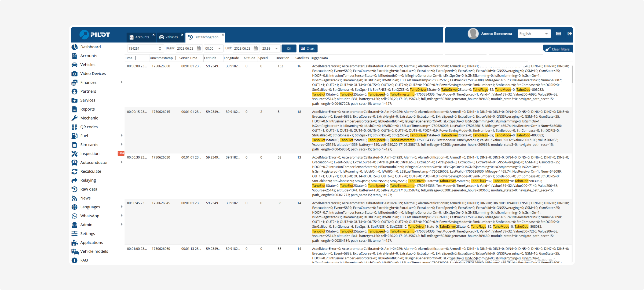
Task: Open the Recalculate refresh icon
Action: [75, 172]
